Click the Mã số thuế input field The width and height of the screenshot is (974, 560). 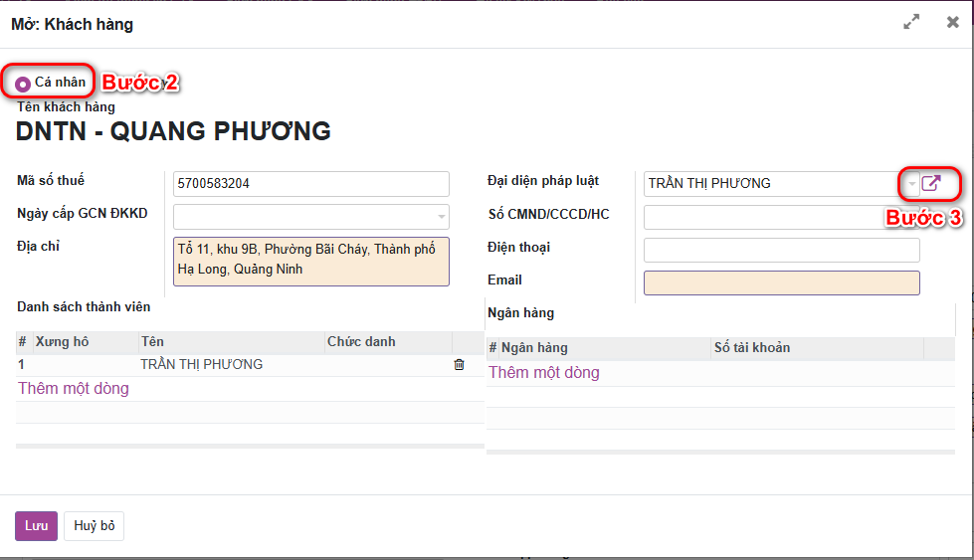click(310, 184)
